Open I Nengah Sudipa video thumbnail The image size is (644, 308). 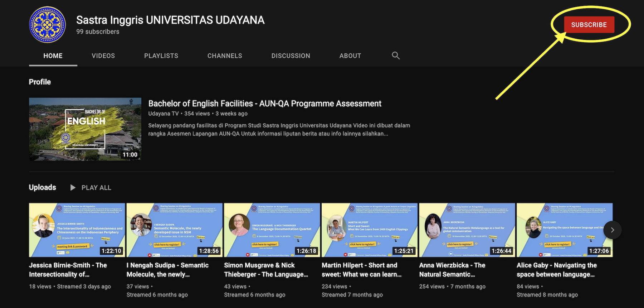(x=175, y=230)
